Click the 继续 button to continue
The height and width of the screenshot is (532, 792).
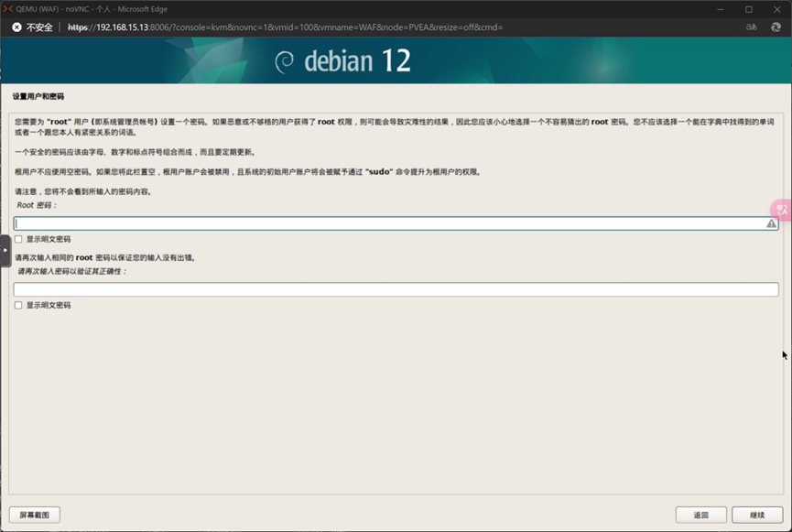757,515
